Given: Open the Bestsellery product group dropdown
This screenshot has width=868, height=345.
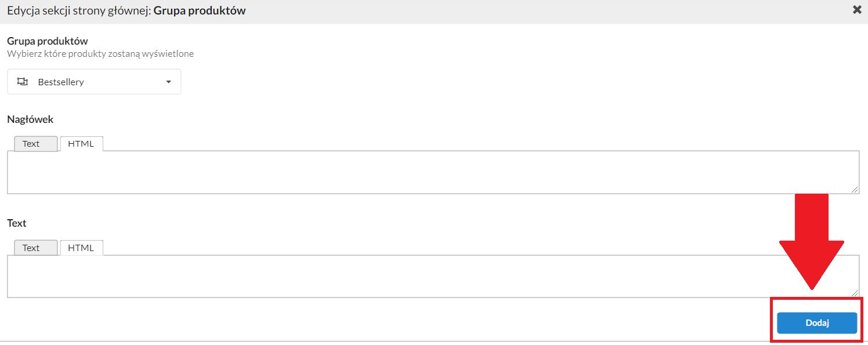Looking at the screenshot, I should pos(94,82).
